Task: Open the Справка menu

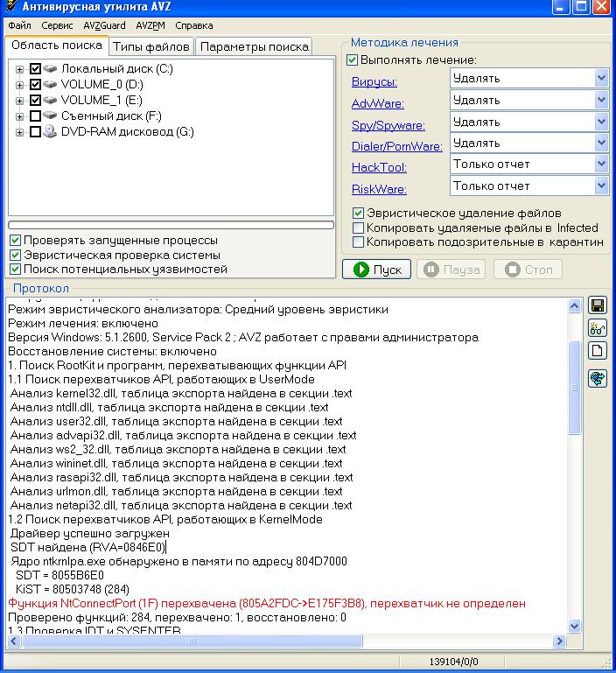Action: click(x=194, y=25)
